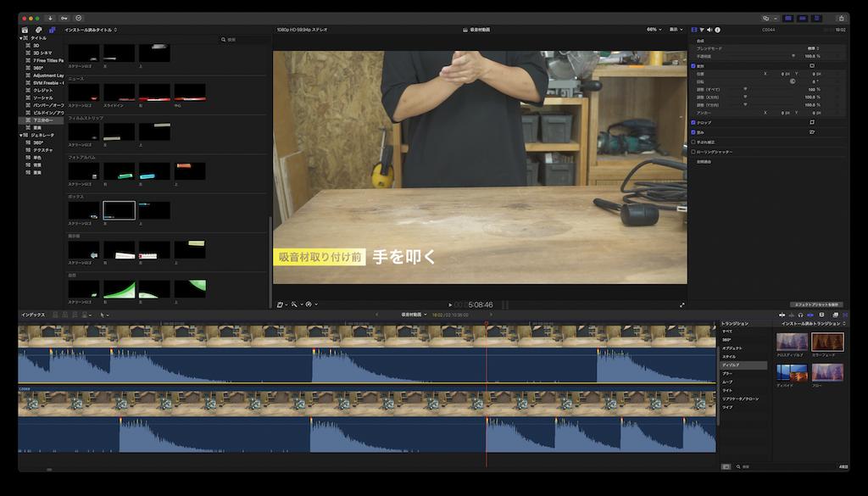The image size is (868, 496).
Task: Select the highlighted ボックス title thumbnail
Action: 119,210
